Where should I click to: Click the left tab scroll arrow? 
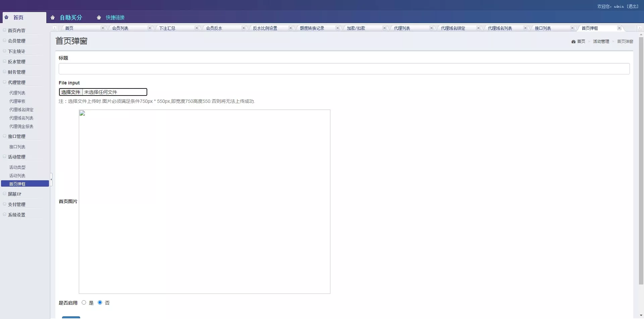pos(54,28)
